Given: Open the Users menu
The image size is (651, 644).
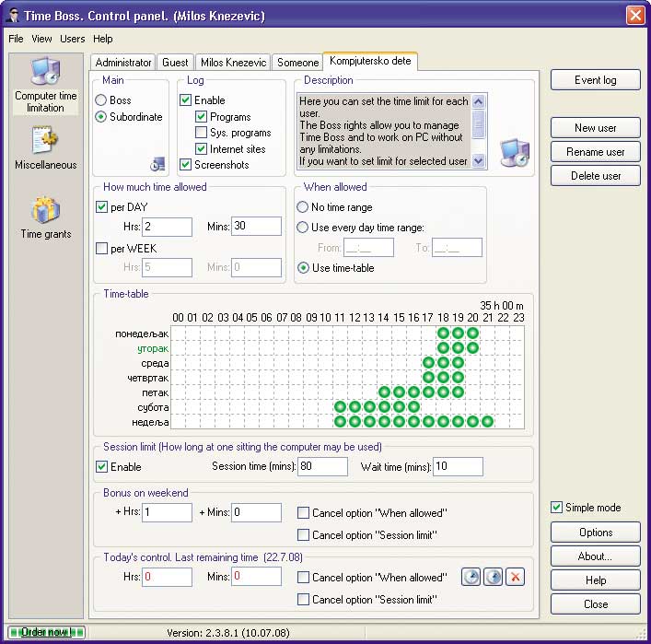Looking at the screenshot, I should [x=72, y=39].
